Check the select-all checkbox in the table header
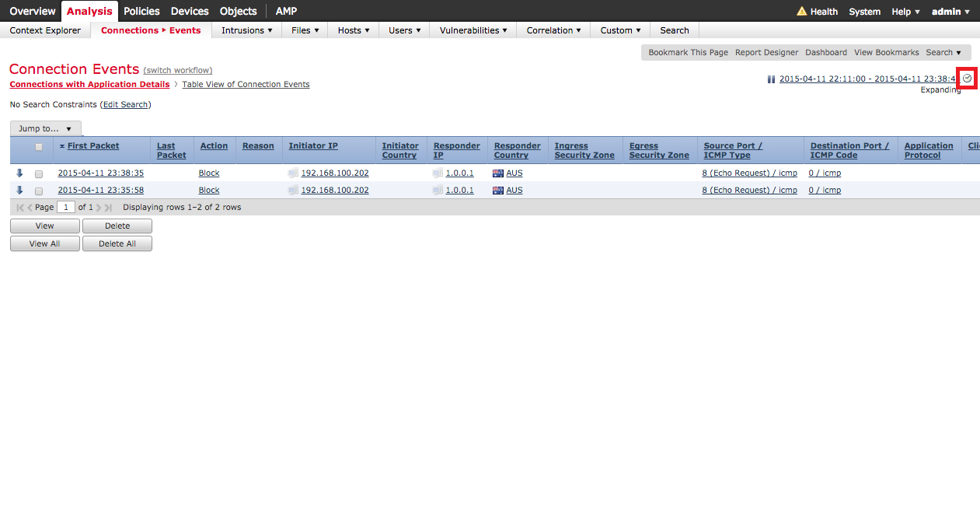Viewport: 980px width, 532px height. 39,147
